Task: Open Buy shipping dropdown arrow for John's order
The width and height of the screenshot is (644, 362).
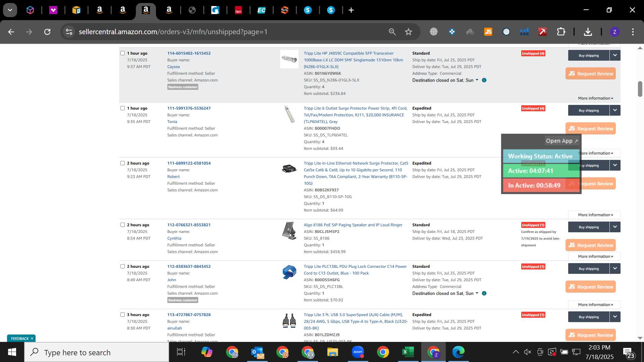Action: pos(615,268)
